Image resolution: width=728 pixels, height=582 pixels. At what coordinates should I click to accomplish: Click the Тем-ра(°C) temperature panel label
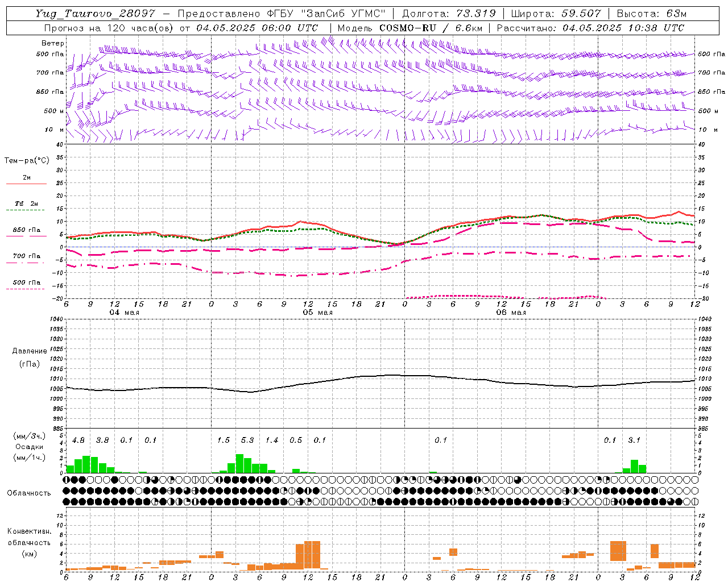click(x=27, y=160)
